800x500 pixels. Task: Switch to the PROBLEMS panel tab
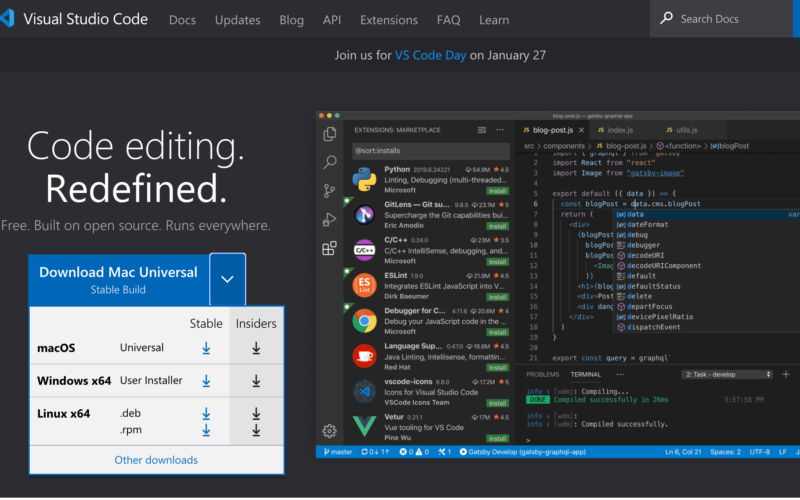coord(542,374)
